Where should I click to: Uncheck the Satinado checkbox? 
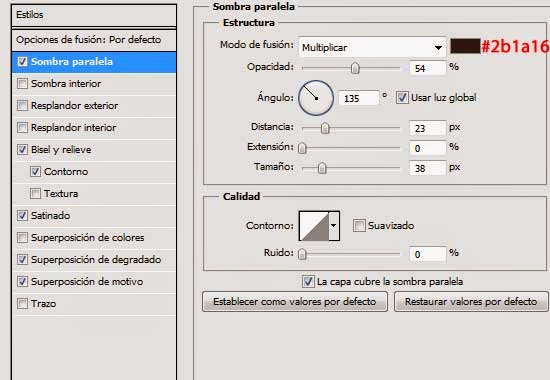22,215
